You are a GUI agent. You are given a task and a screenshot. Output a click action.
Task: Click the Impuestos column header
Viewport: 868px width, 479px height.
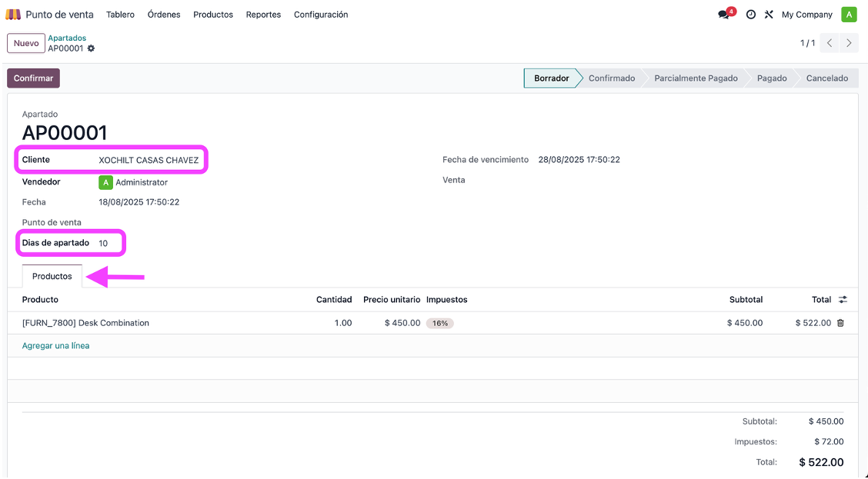point(447,300)
